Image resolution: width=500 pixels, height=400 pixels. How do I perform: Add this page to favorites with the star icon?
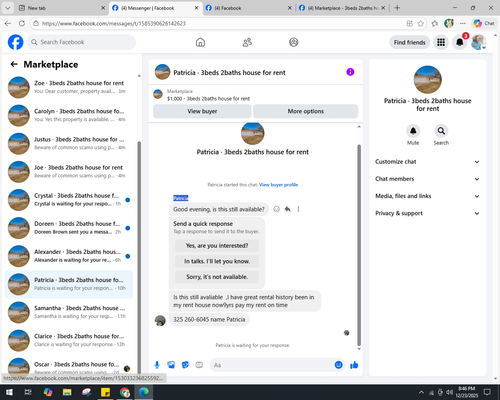pos(421,23)
